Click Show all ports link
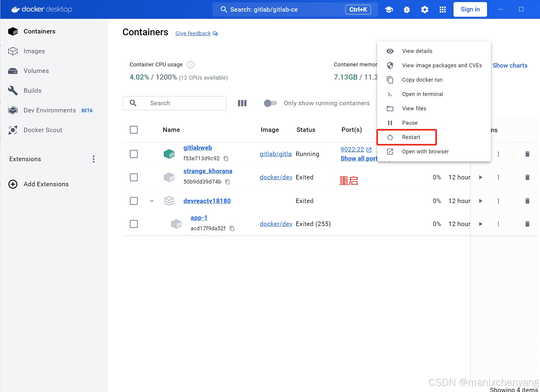540x392 pixels. coord(359,158)
